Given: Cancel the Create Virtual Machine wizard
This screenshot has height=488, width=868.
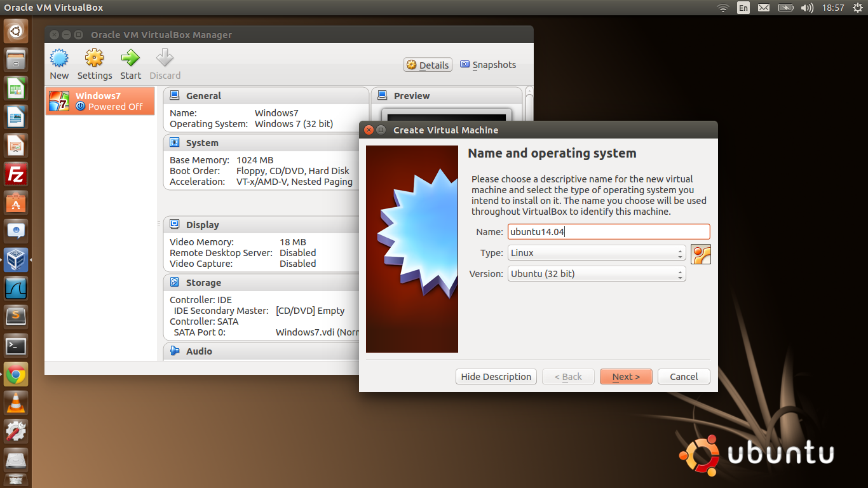Looking at the screenshot, I should tap(684, 376).
